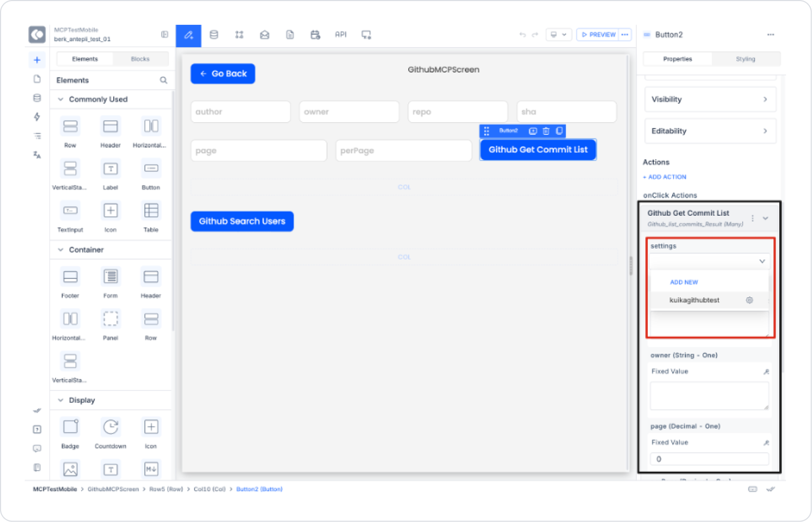Select the Github Get Commit List button
Viewport: 812px width, 522px height.
tap(538, 150)
